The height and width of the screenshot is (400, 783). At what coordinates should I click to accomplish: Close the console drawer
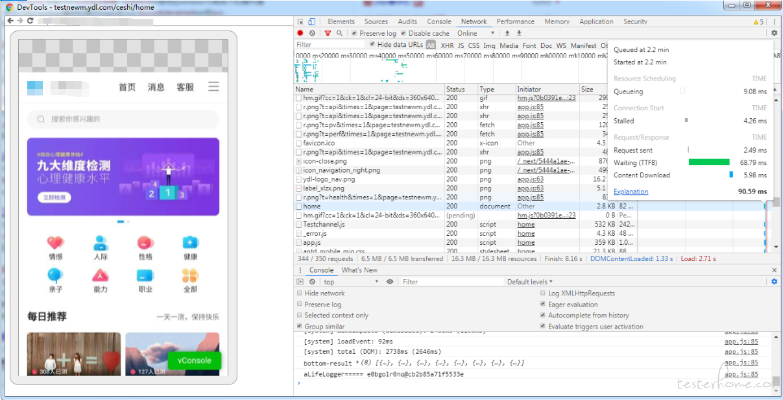774,270
